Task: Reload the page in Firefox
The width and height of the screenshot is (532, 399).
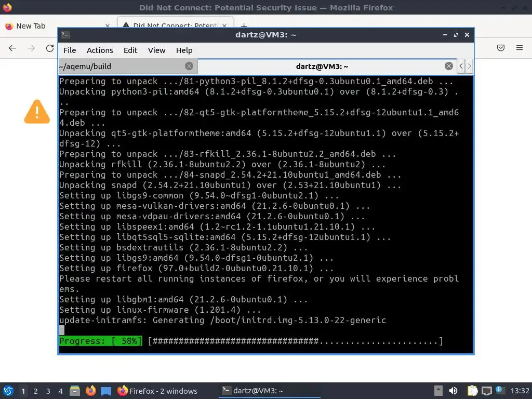Action: 50,48
